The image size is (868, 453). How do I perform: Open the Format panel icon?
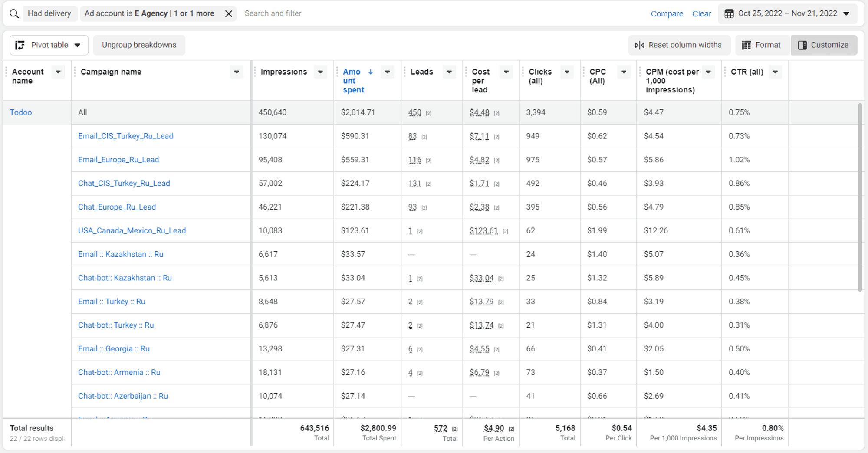747,45
